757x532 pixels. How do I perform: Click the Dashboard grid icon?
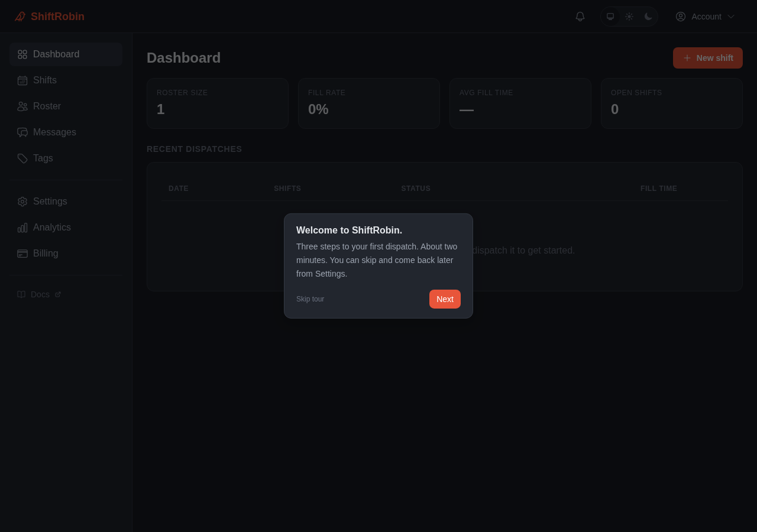(x=22, y=54)
